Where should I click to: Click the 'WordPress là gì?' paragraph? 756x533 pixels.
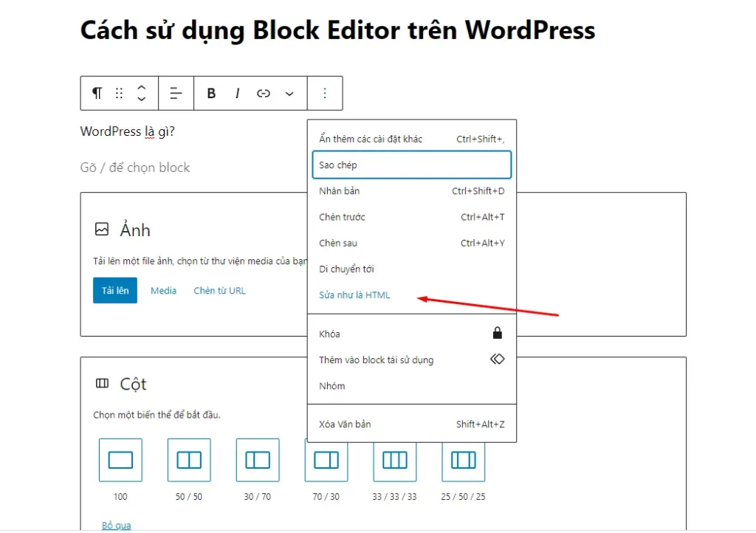pyautogui.click(x=127, y=131)
